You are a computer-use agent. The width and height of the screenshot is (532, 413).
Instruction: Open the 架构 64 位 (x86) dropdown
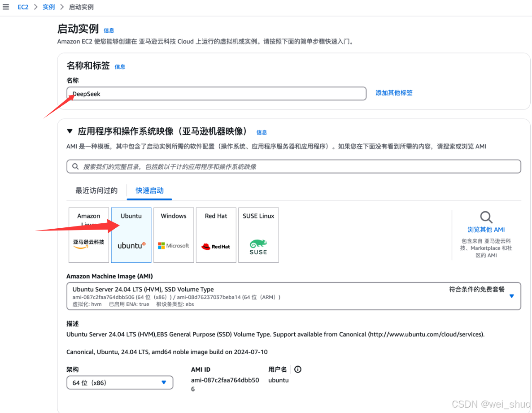(x=120, y=383)
